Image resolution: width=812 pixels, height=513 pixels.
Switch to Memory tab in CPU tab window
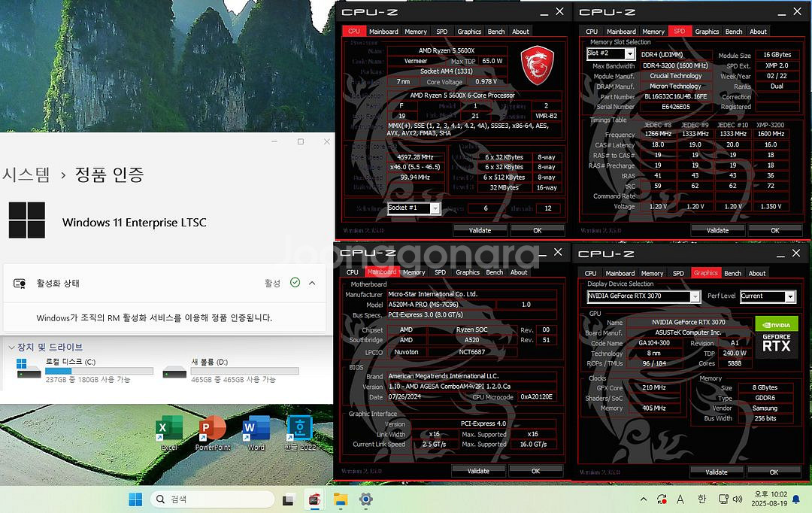[416, 32]
